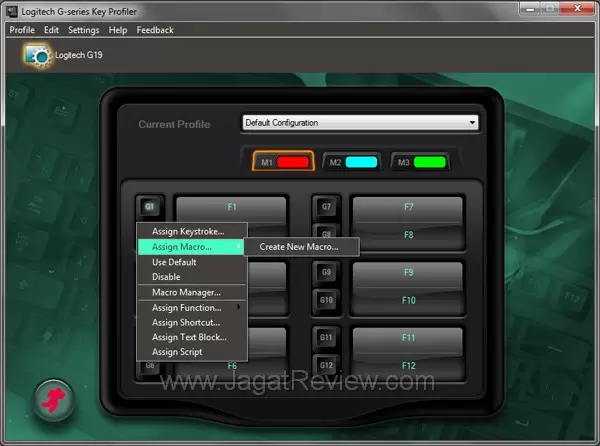The image size is (600, 446).
Task: Click the F9 assignment button
Action: click(408, 274)
